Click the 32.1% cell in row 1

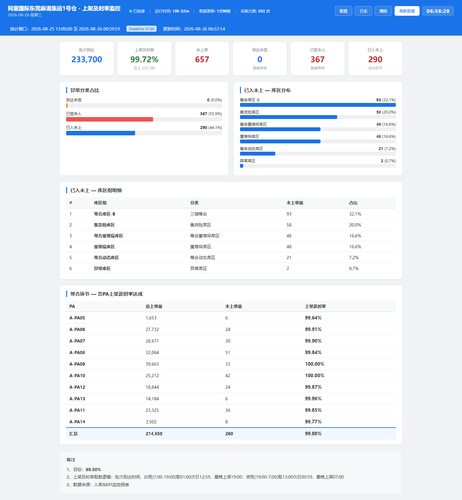click(x=355, y=214)
